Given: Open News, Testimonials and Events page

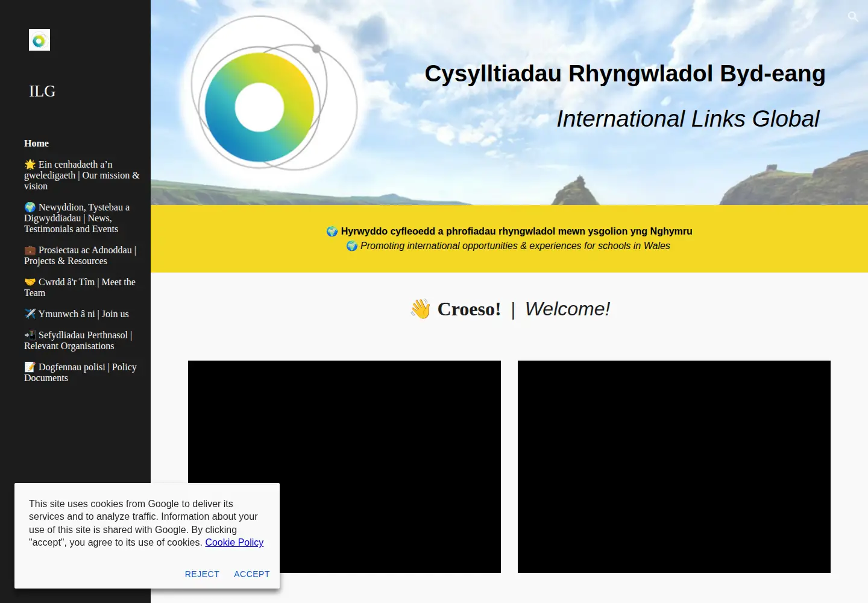Looking at the screenshot, I should [x=77, y=218].
